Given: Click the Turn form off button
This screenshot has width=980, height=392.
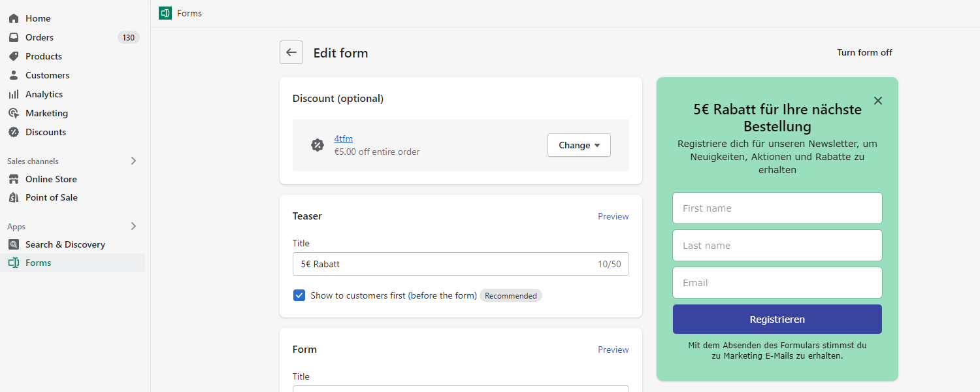Looking at the screenshot, I should click(x=864, y=52).
